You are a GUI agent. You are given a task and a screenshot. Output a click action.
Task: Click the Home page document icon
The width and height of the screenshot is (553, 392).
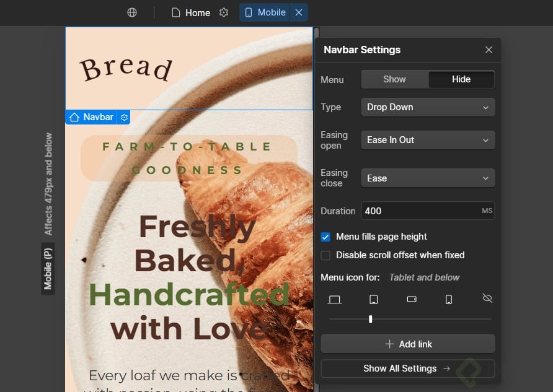tap(175, 12)
